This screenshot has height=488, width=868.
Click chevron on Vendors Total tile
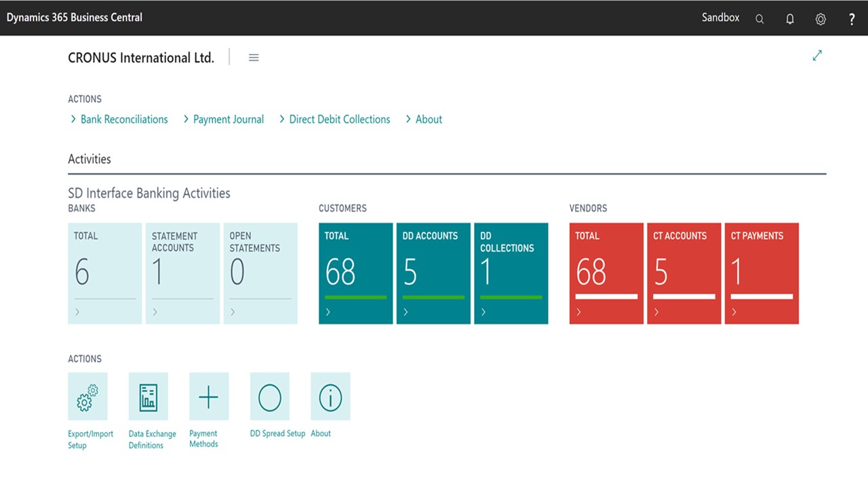click(578, 312)
